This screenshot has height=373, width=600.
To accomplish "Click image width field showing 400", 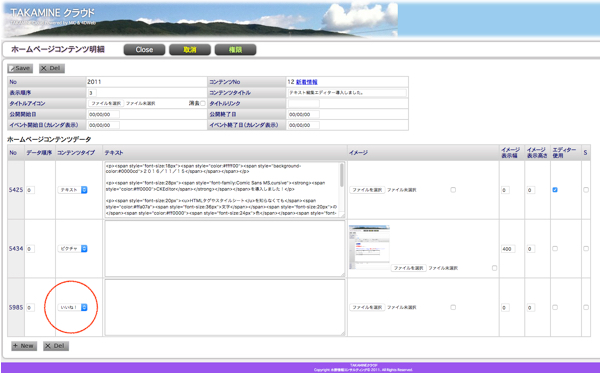I will (x=508, y=249).
